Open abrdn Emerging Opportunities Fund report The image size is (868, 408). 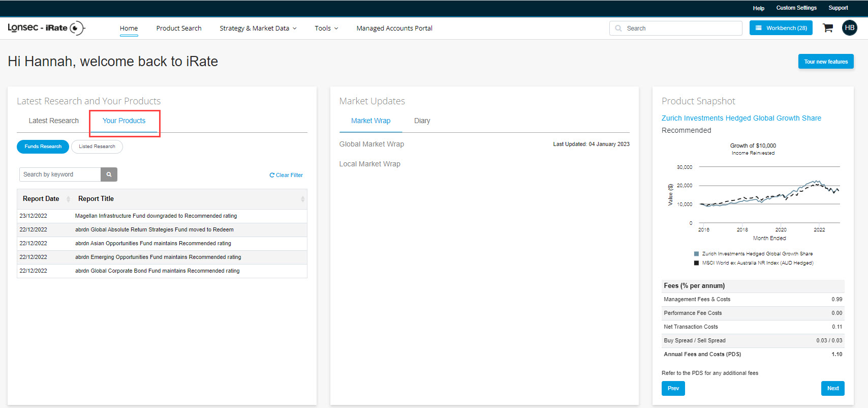(x=158, y=257)
